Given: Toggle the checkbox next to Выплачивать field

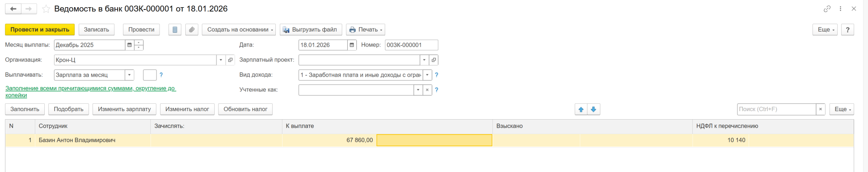Looking at the screenshot, I should [x=150, y=75].
